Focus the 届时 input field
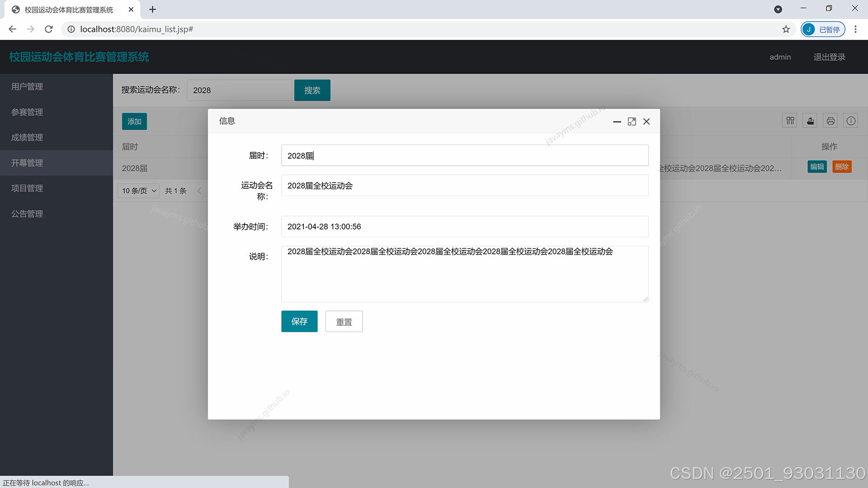This screenshot has width=868, height=488. [465, 155]
